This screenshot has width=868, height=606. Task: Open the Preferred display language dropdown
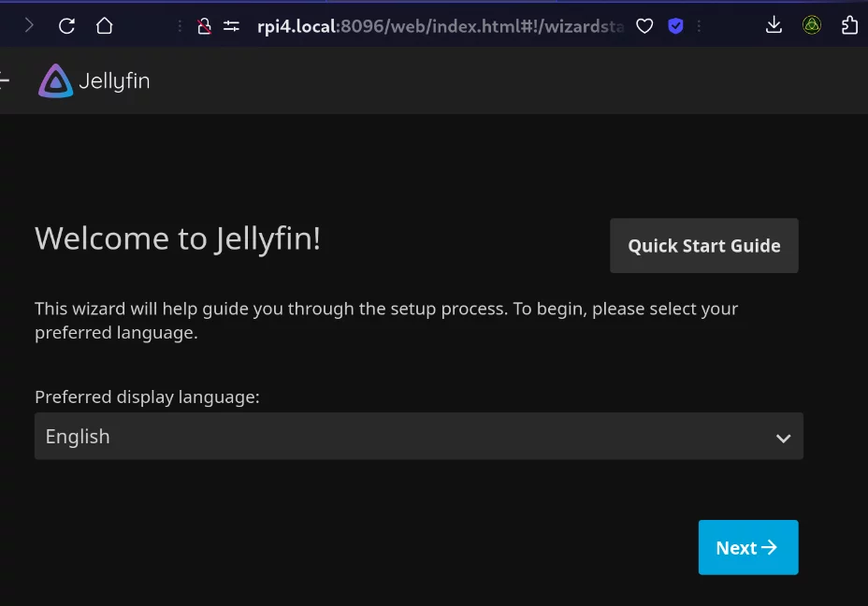click(x=418, y=436)
